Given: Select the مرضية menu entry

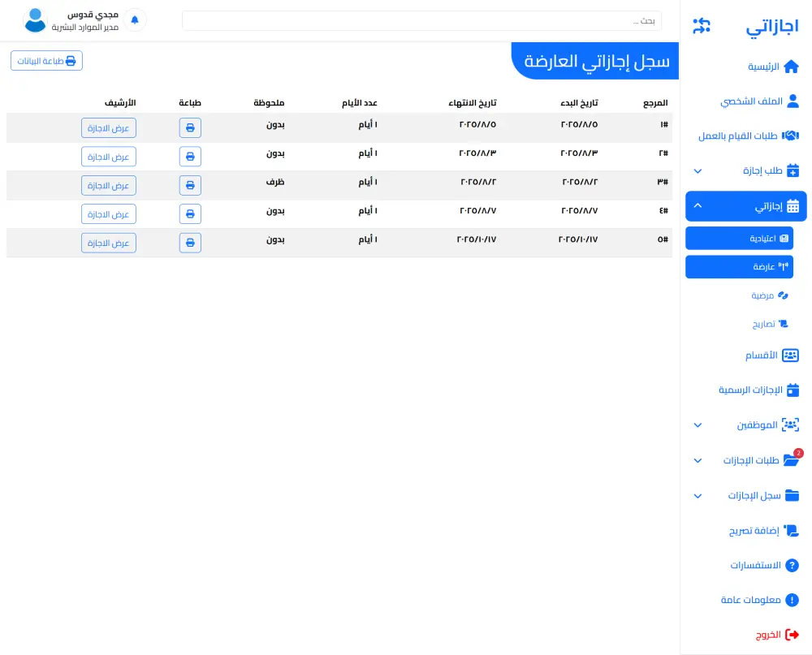Looking at the screenshot, I should (767, 295).
